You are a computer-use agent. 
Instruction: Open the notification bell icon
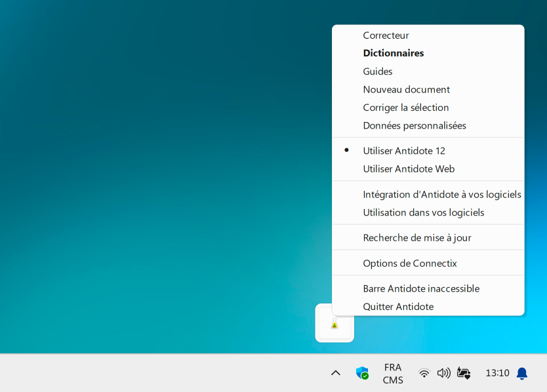[x=522, y=373]
